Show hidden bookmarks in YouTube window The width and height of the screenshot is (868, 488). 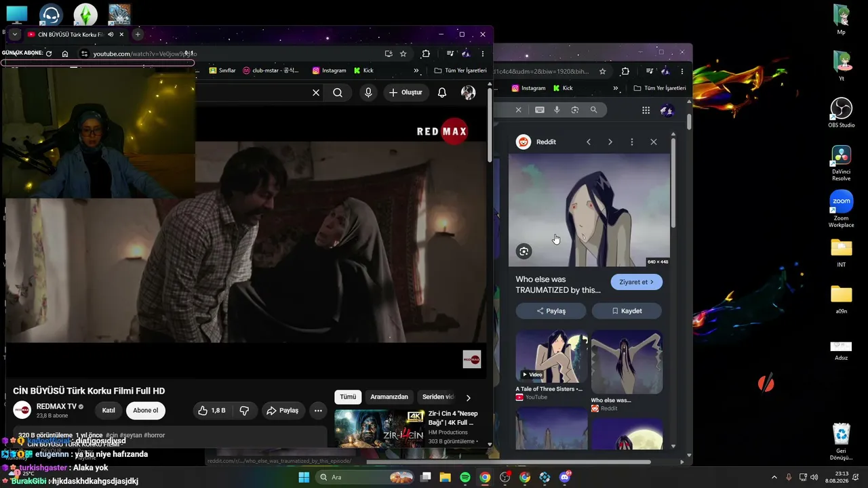(416, 70)
